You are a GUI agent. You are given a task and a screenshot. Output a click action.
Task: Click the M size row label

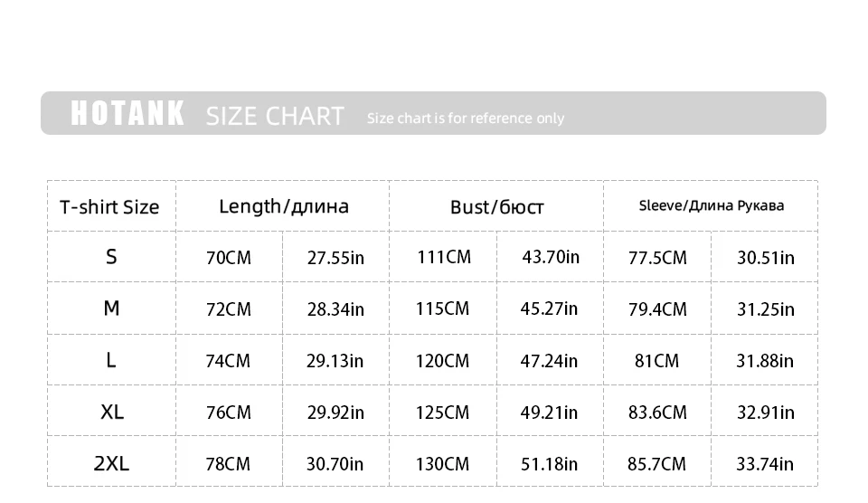click(x=111, y=308)
